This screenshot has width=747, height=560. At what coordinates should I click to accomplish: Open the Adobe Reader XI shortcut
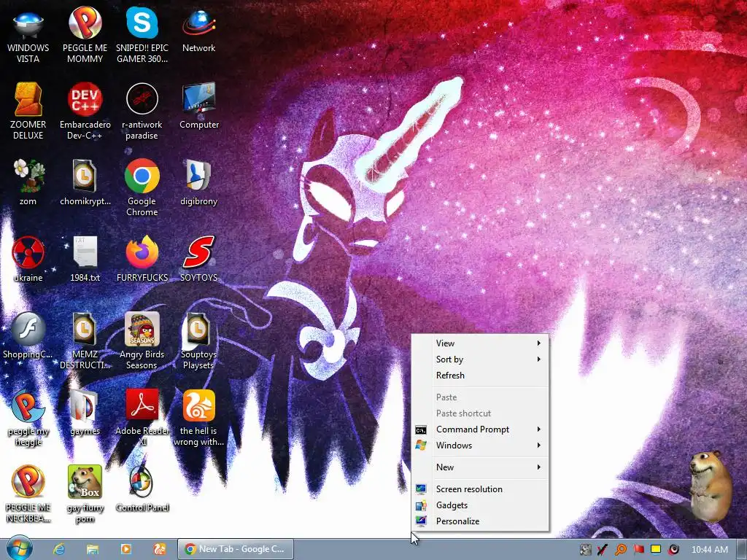point(142,418)
